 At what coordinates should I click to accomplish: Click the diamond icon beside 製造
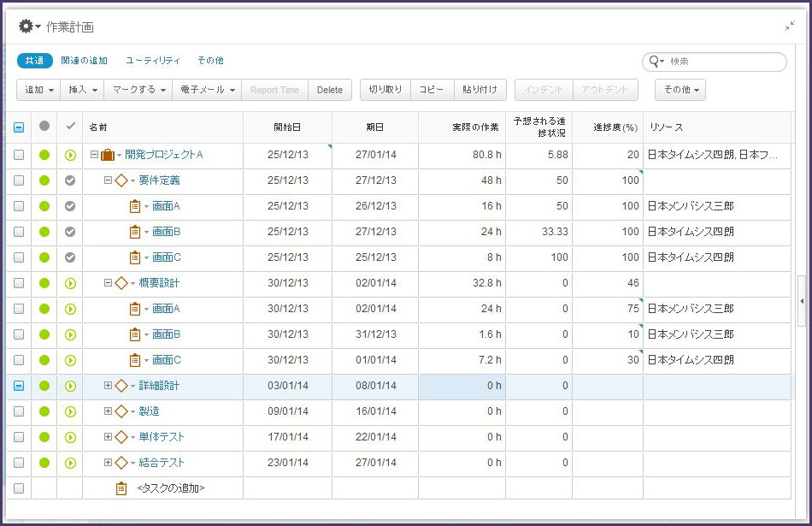pos(121,411)
